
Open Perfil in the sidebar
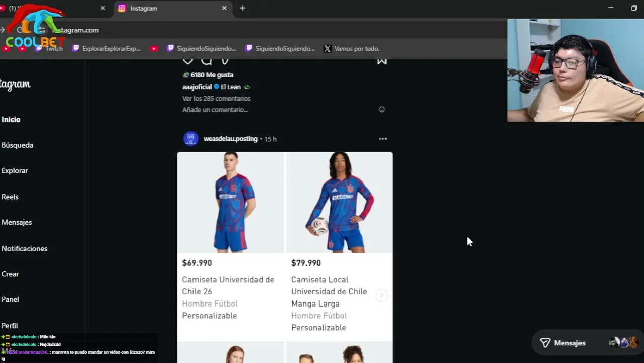(x=10, y=326)
